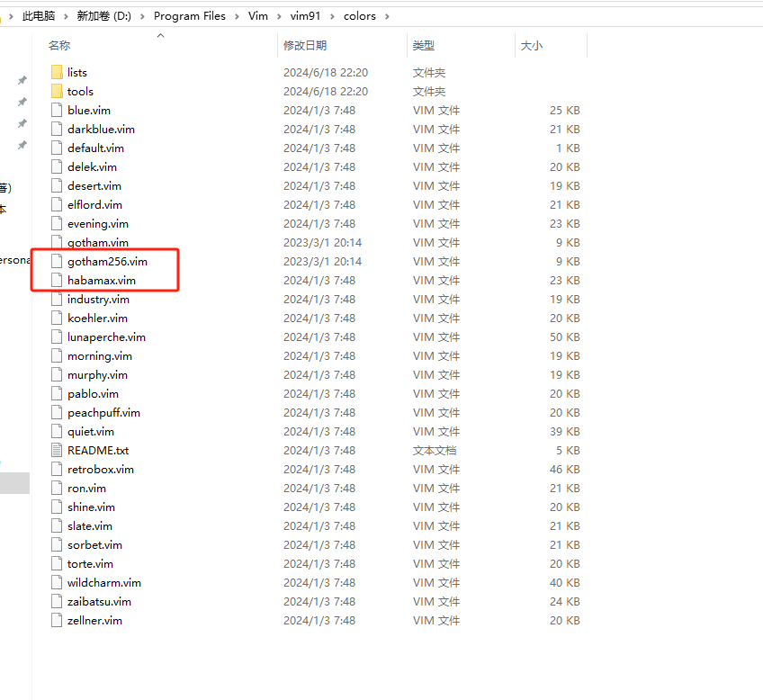This screenshot has width=763, height=700.
Task: Select the slate.vim file icon
Action: point(57,525)
